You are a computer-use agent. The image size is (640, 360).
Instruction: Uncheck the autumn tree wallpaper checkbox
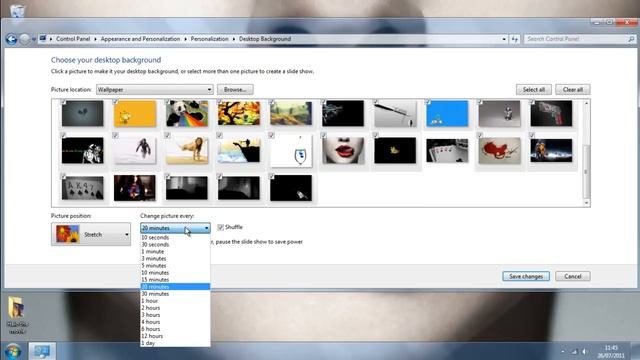(x=220, y=102)
